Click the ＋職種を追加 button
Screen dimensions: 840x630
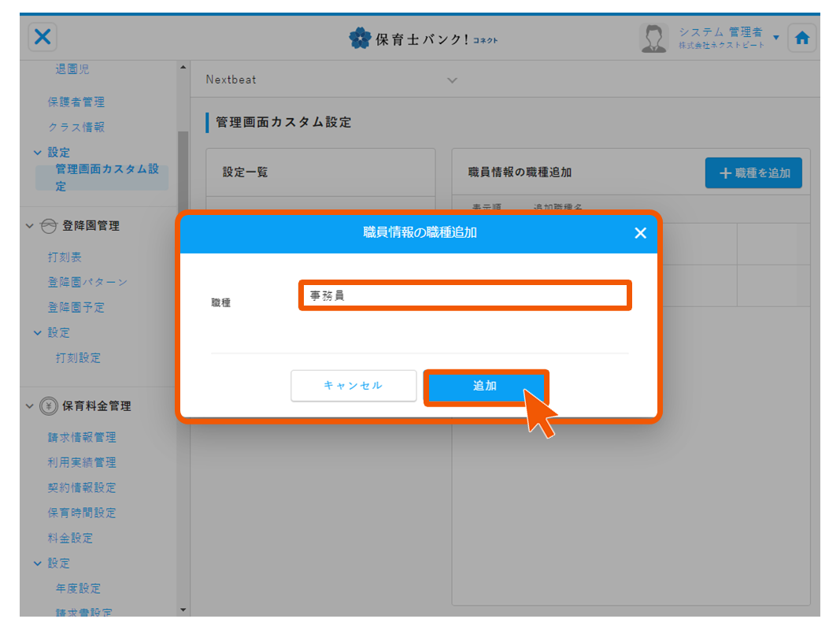(x=753, y=172)
